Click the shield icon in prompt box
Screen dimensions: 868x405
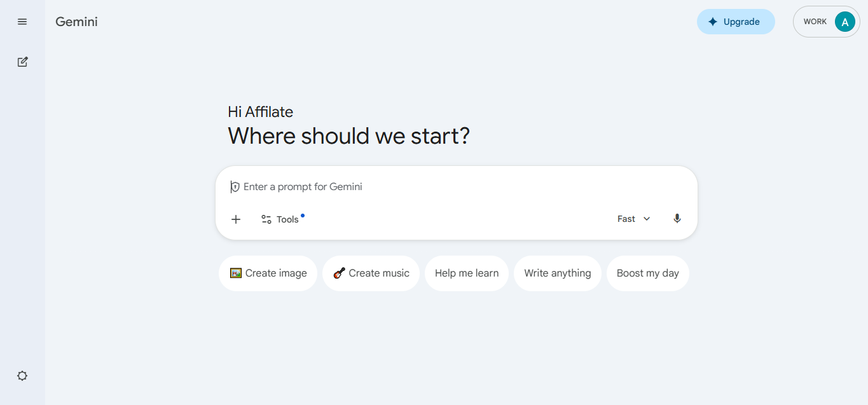[235, 187]
